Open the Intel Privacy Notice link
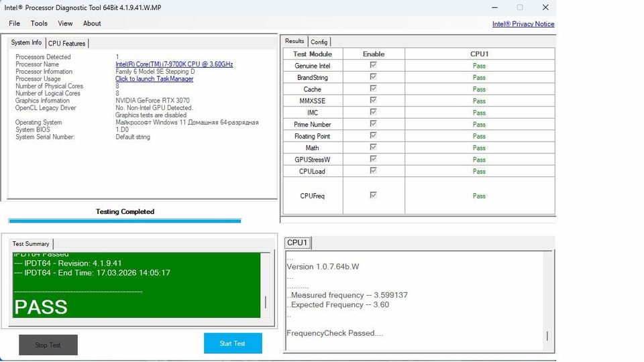This screenshot has height=362, width=644. (523, 24)
